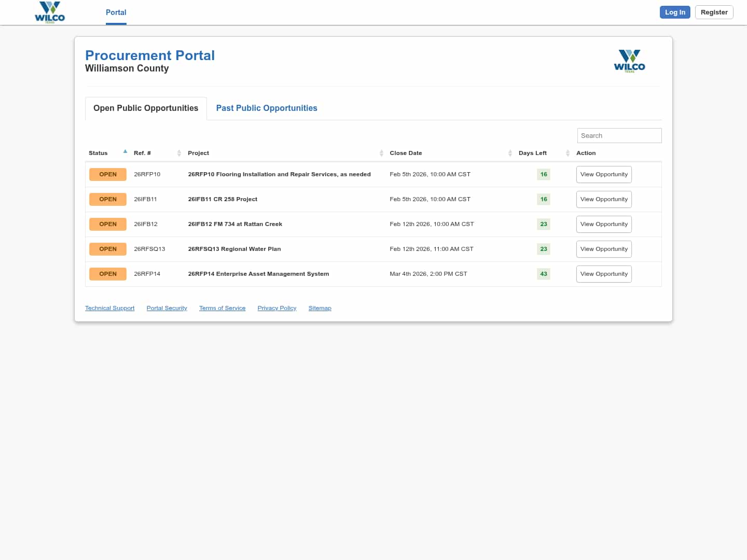Screen dimensions: 747x560
Task: Sort table by Close Date column arrows
Action: pyautogui.click(x=510, y=153)
